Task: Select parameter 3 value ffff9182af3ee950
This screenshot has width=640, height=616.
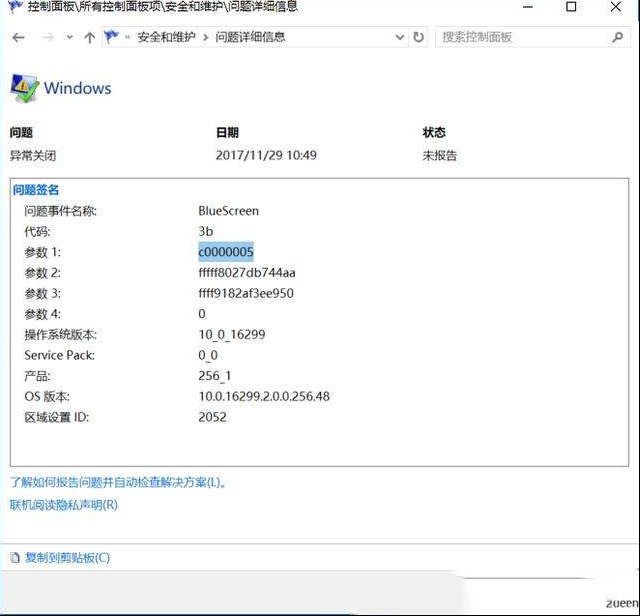Action: [246, 293]
